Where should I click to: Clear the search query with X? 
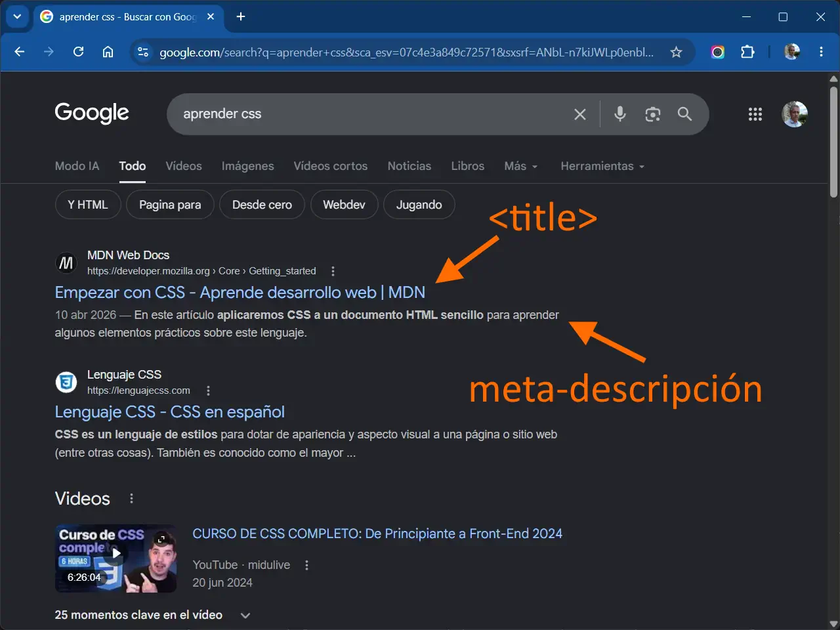tap(580, 114)
